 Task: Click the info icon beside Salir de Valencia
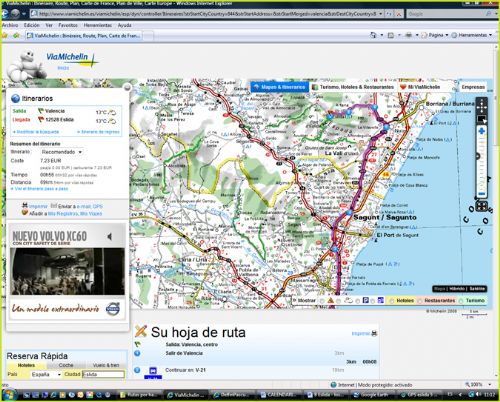tap(137, 353)
